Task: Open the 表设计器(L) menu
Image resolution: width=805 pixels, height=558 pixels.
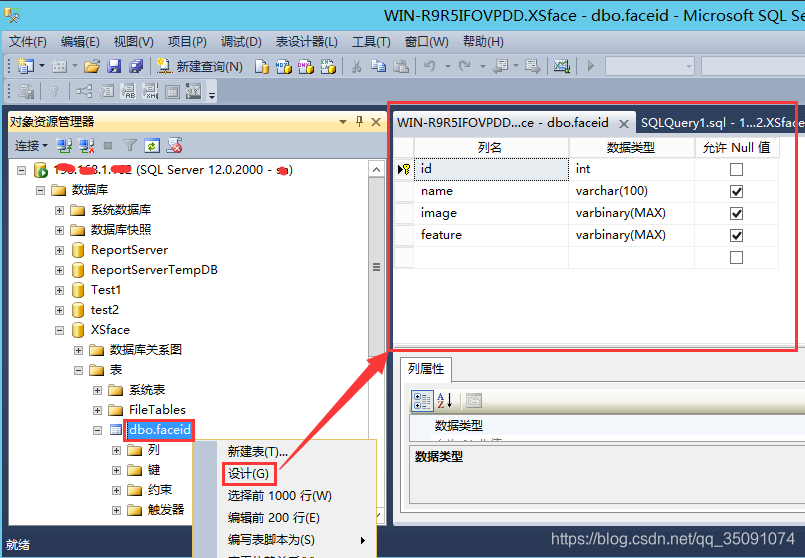Action: [306, 42]
